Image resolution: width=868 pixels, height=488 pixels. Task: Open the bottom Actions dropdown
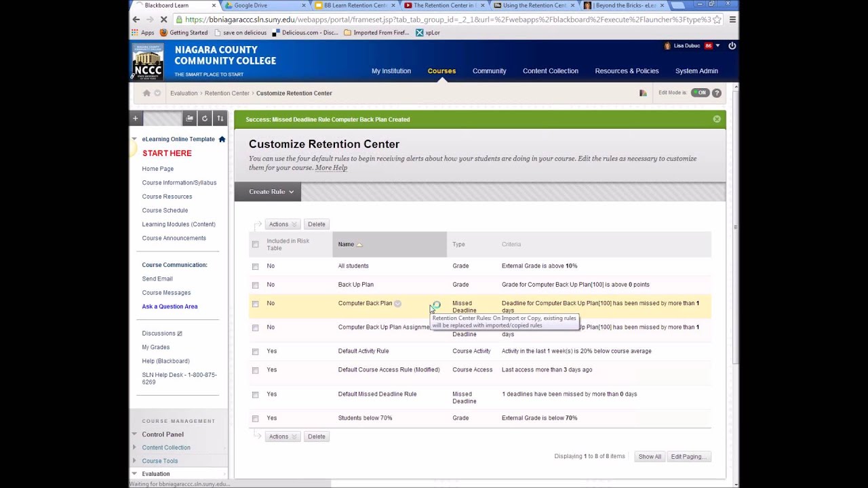coord(282,436)
